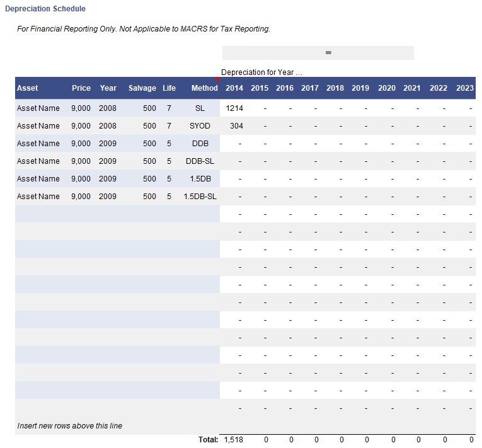Select the life value 7 in the SL row
Image resolution: width=482 pixels, height=448 pixels.
pyautogui.click(x=169, y=108)
